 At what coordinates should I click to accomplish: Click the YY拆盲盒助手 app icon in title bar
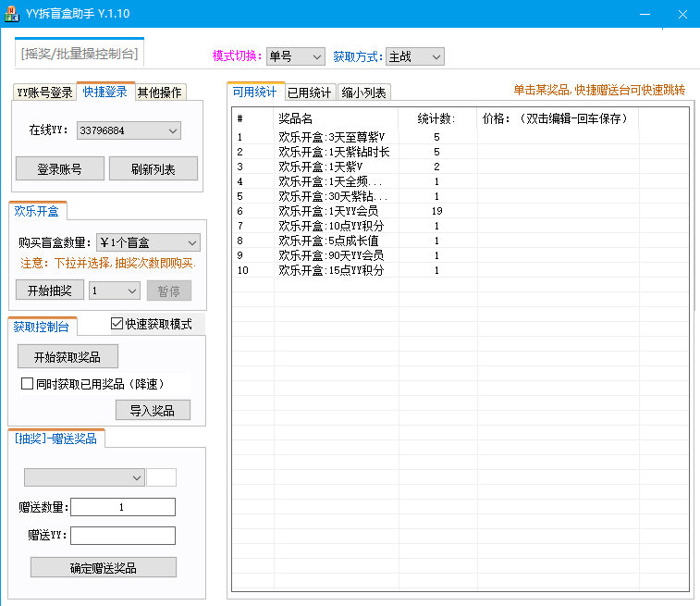tap(12, 14)
